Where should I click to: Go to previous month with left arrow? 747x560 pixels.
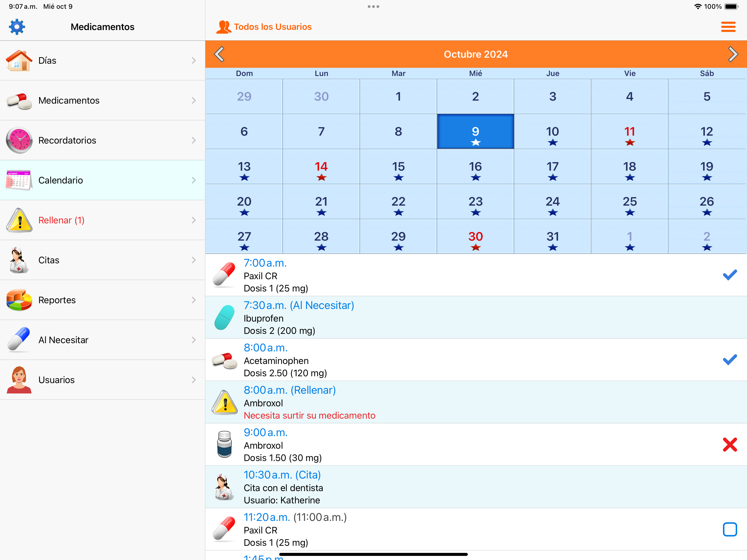(220, 54)
